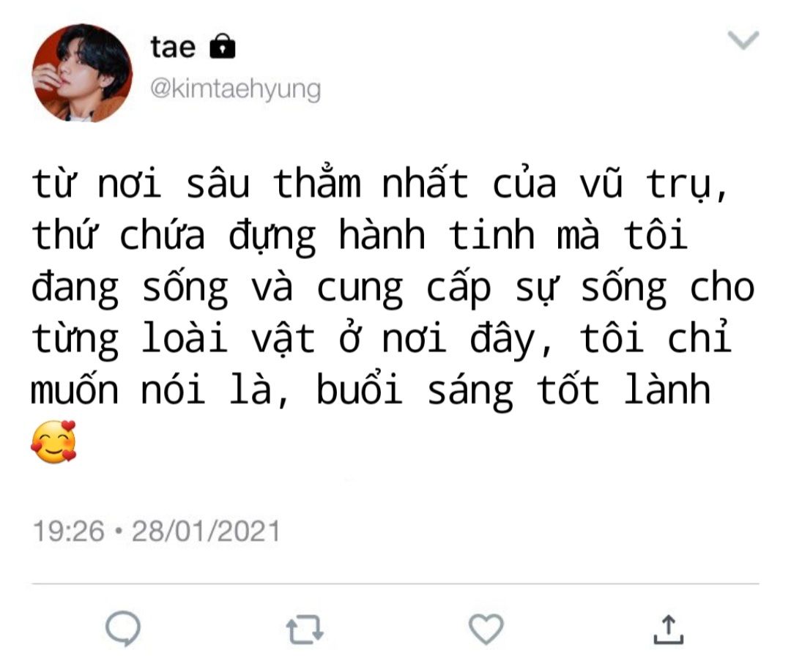Expand the tweet options chevron

743,40
